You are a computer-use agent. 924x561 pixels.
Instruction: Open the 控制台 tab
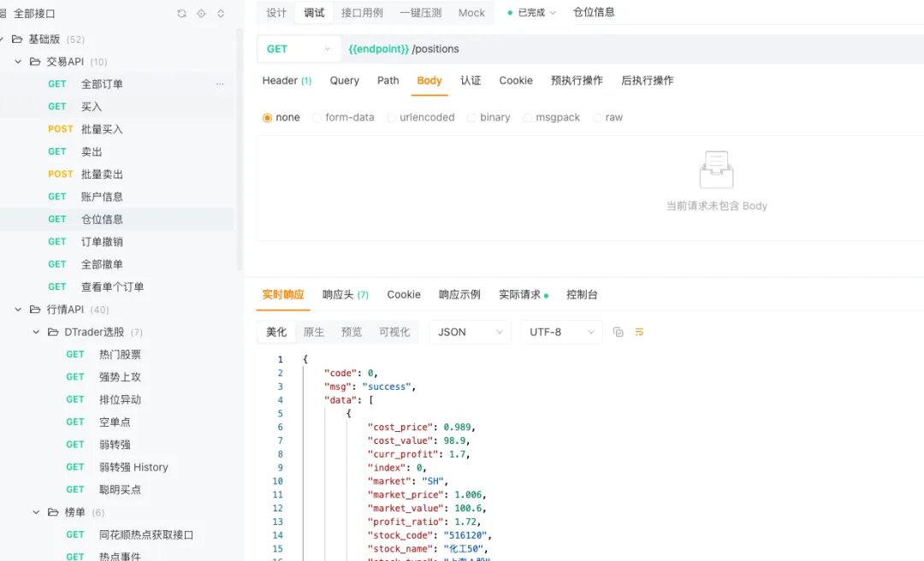(x=582, y=295)
